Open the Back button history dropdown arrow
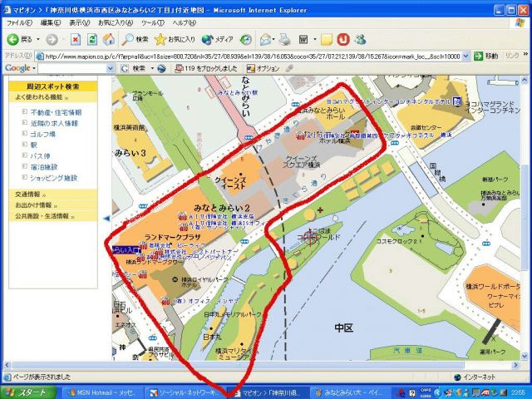 tap(38, 40)
